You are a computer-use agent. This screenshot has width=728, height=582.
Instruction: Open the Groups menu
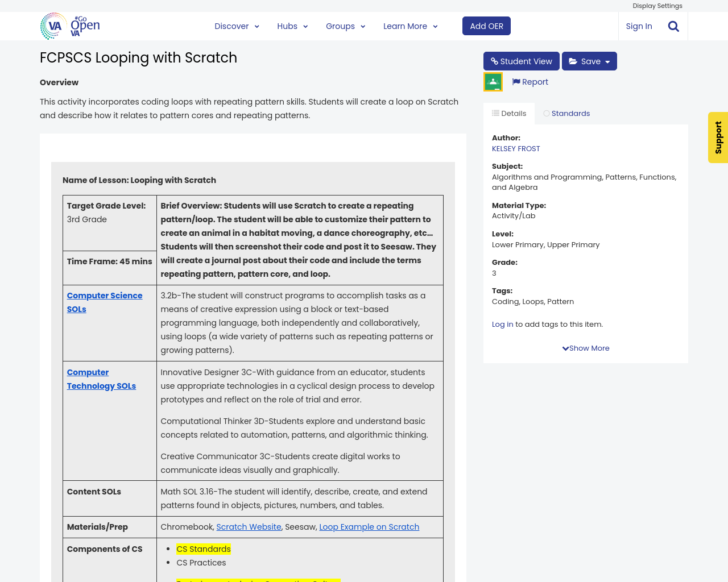(x=341, y=25)
